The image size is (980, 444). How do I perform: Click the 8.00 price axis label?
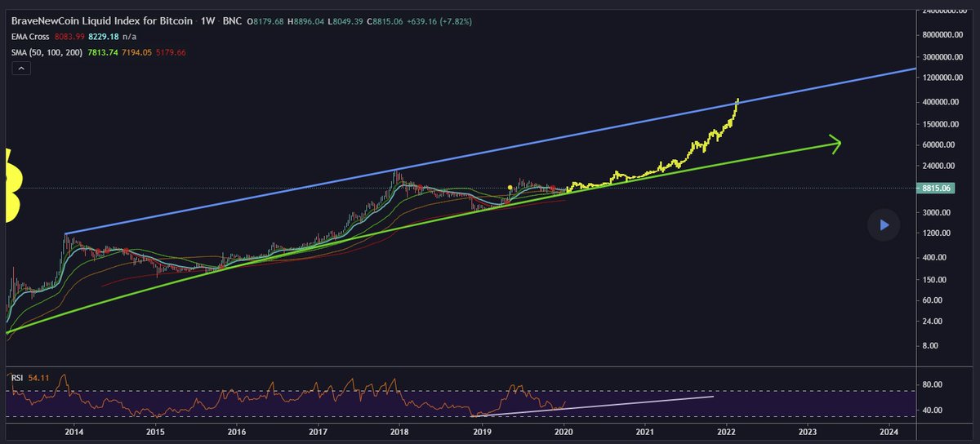tap(931, 345)
